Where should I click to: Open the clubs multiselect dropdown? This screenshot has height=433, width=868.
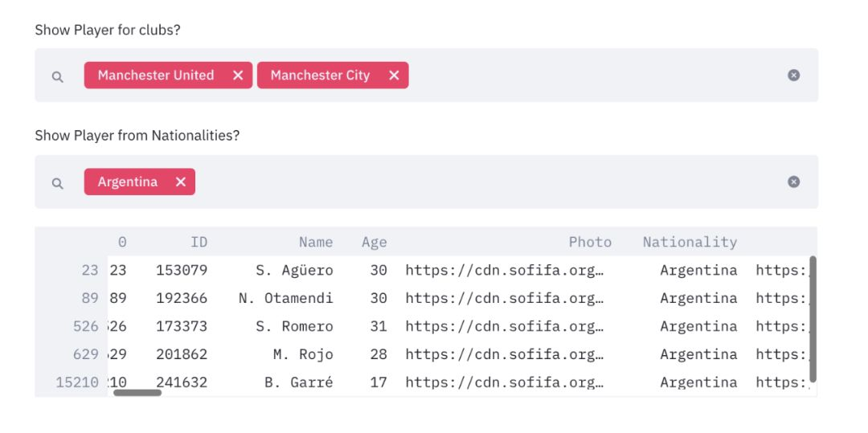595,76
